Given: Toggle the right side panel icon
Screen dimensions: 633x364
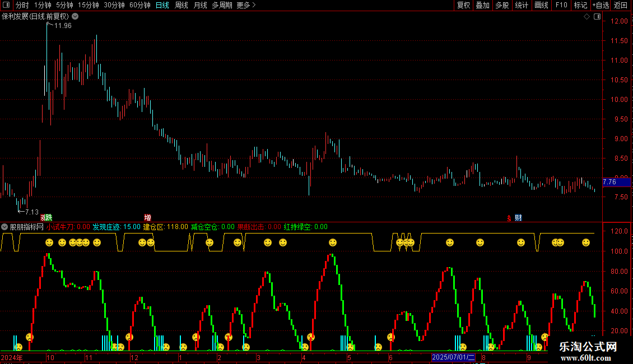Looking at the screenshot, I should coord(597,16).
